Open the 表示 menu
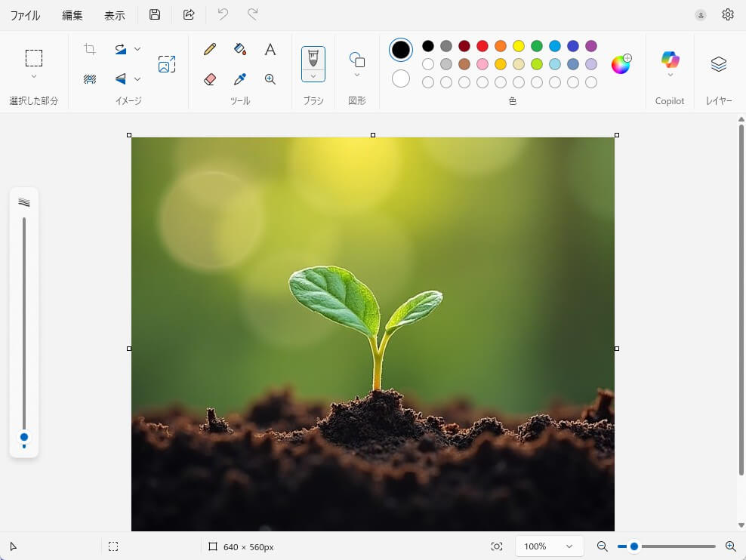 pos(115,15)
